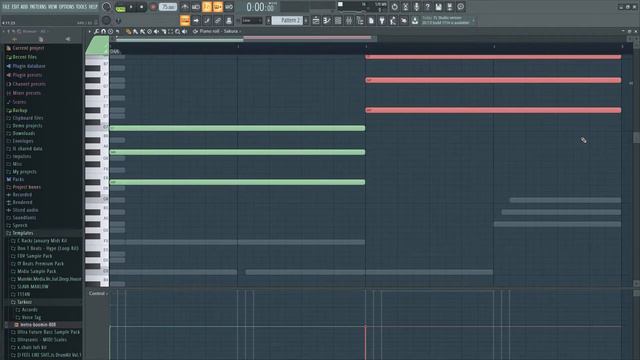This screenshot has width=640, height=360.
Task: Adjust the main pitch knob
Action: [x=107, y=20]
